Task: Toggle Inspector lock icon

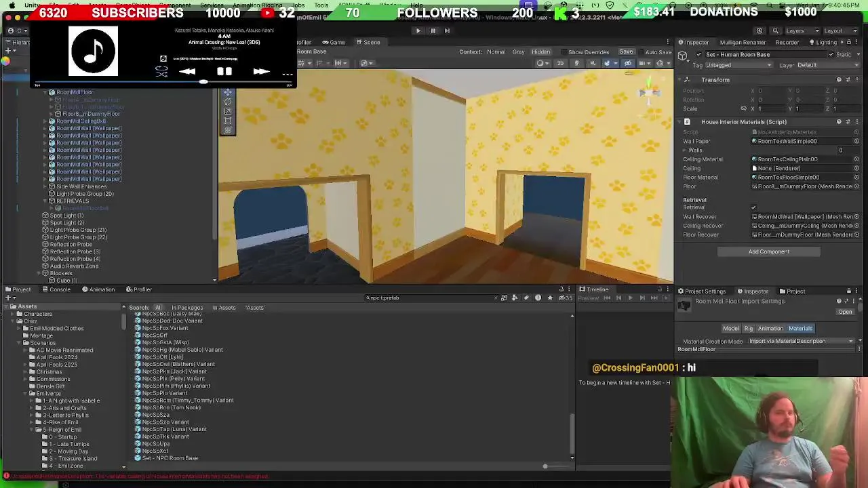Action: tap(849, 42)
